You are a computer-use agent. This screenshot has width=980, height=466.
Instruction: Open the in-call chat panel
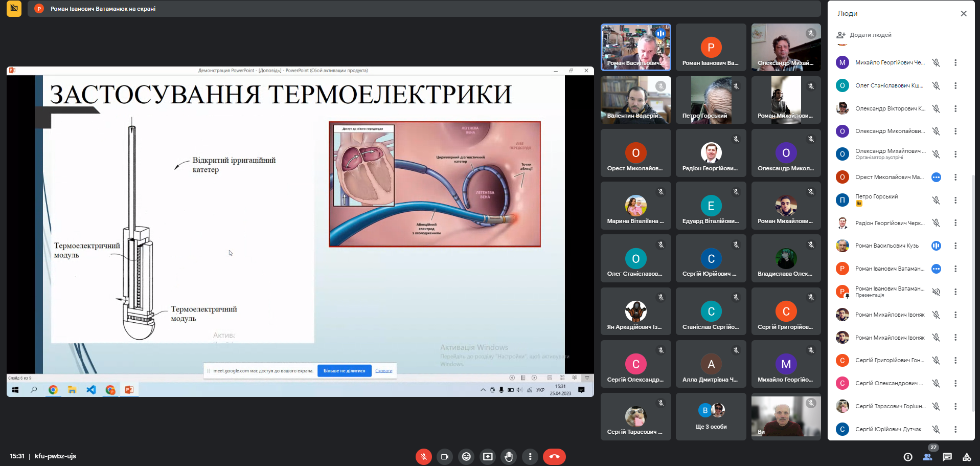pyautogui.click(x=947, y=457)
